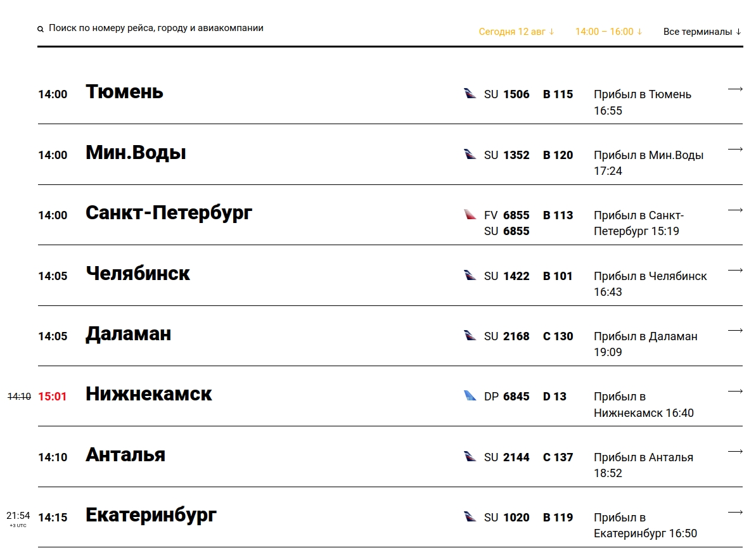Open the date dropdown Сегодня 12 авг
Image resolution: width=756 pixels, height=555 pixels.
[516, 32]
